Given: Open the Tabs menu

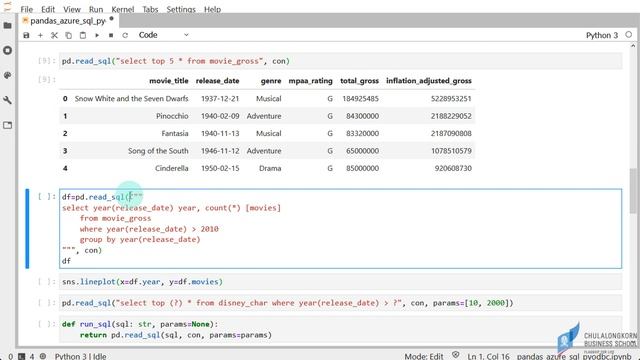Looking at the screenshot, I should [x=150, y=9].
